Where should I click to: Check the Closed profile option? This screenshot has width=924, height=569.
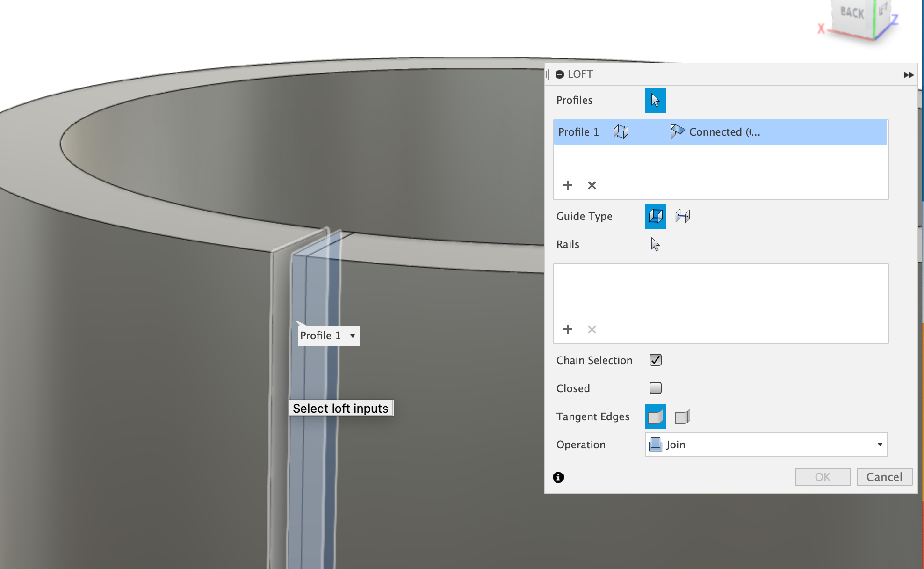[x=655, y=387]
